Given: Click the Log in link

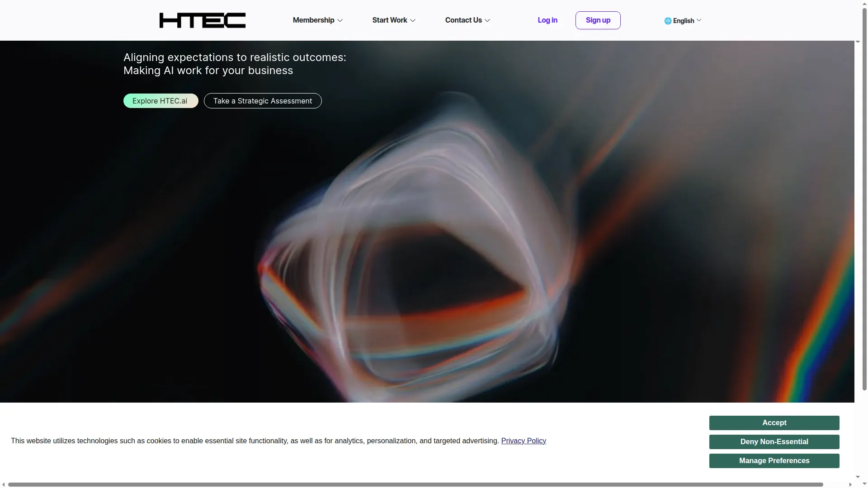Looking at the screenshot, I should (547, 20).
